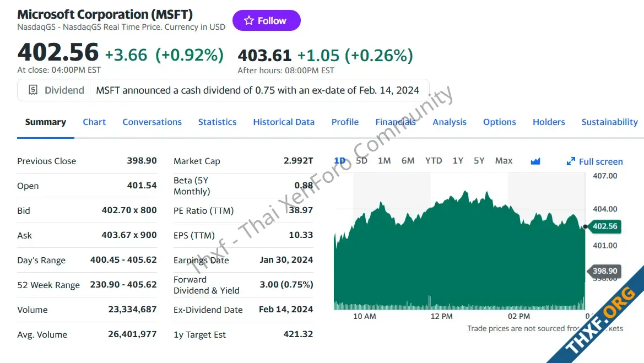The width and height of the screenshot is (644, 363).
Task: Switch to the Historical Data tab
Action: [x=284, y=122]
